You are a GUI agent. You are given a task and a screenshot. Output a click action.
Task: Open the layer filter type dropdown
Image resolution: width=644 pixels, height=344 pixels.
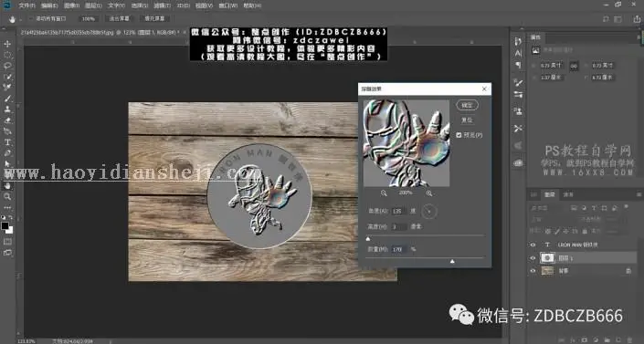tap(548, 208)
